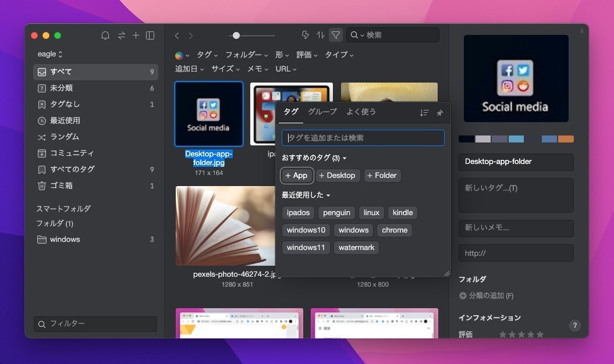Click the lightning quick action icon
This screenshot has height=364, width=614.
tap(306, 35)
